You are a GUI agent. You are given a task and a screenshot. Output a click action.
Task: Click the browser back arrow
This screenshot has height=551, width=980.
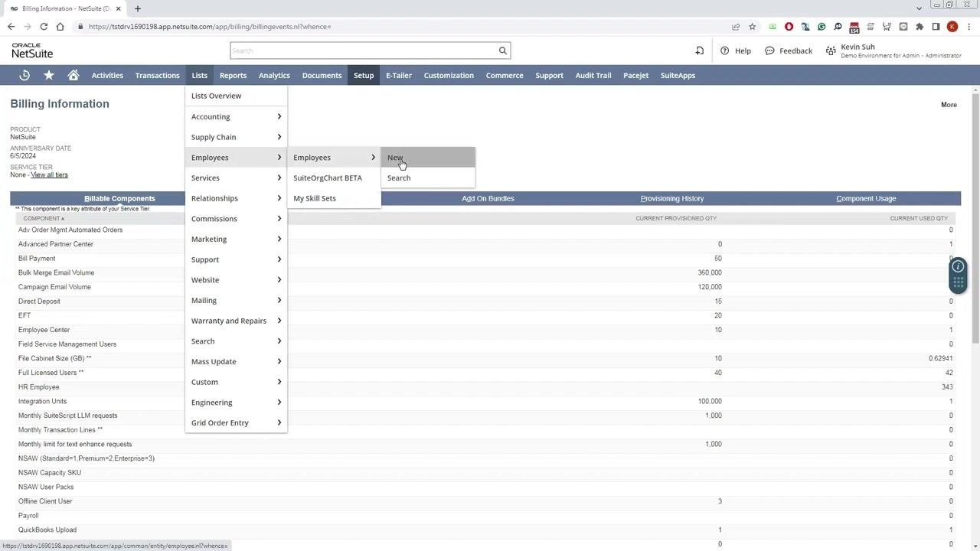(11, 27)
